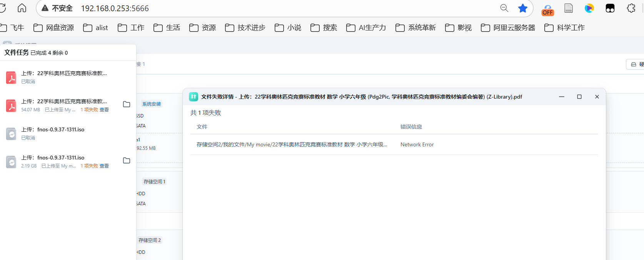Click the 系统安装 tag in storage page
The width and height of the screenshot is (644, 260).
click(x=152, y=104)
